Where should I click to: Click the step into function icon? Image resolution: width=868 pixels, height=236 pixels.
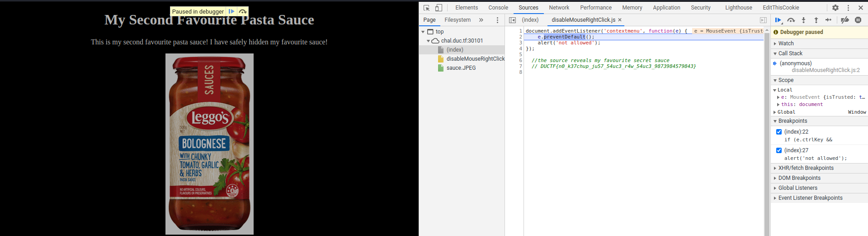pos(803,20)
